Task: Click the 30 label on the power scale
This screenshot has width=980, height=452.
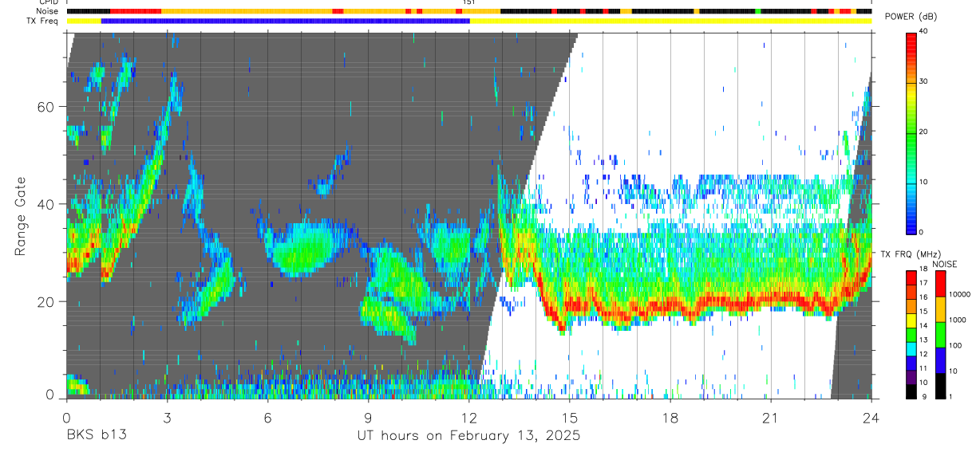Action: pos(923,81)
